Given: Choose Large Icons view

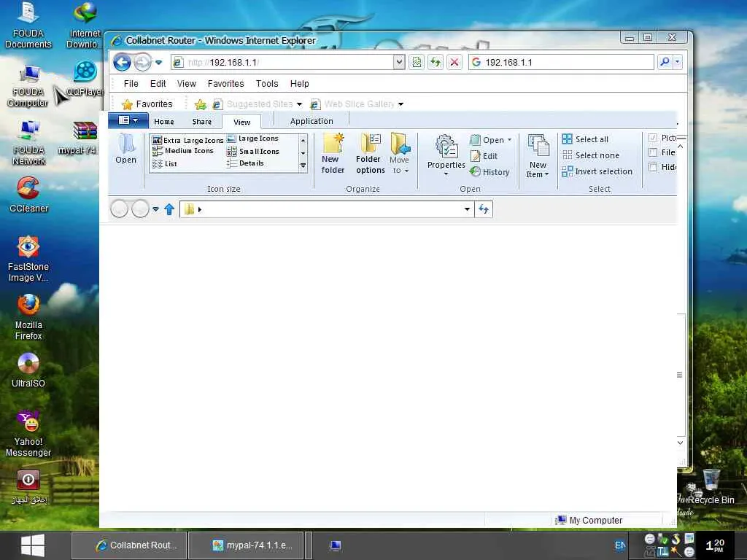Looking at the screenshot, I should point(253,139).
